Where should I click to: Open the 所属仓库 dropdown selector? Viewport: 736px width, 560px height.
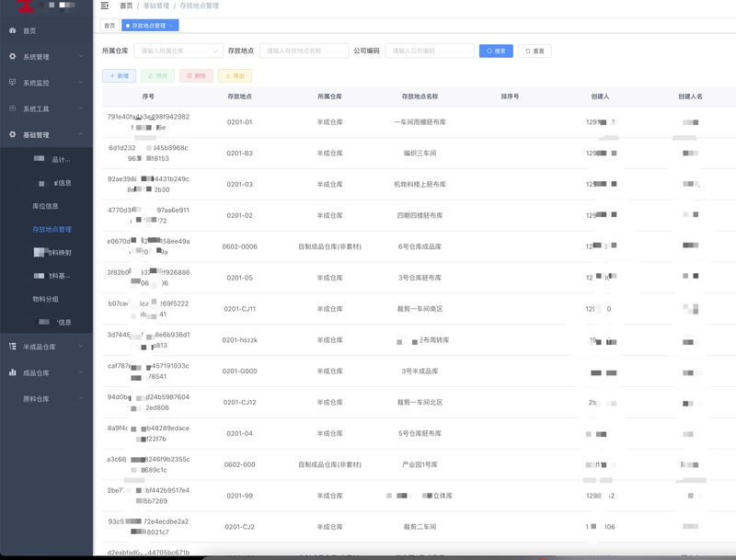[178, 51]
